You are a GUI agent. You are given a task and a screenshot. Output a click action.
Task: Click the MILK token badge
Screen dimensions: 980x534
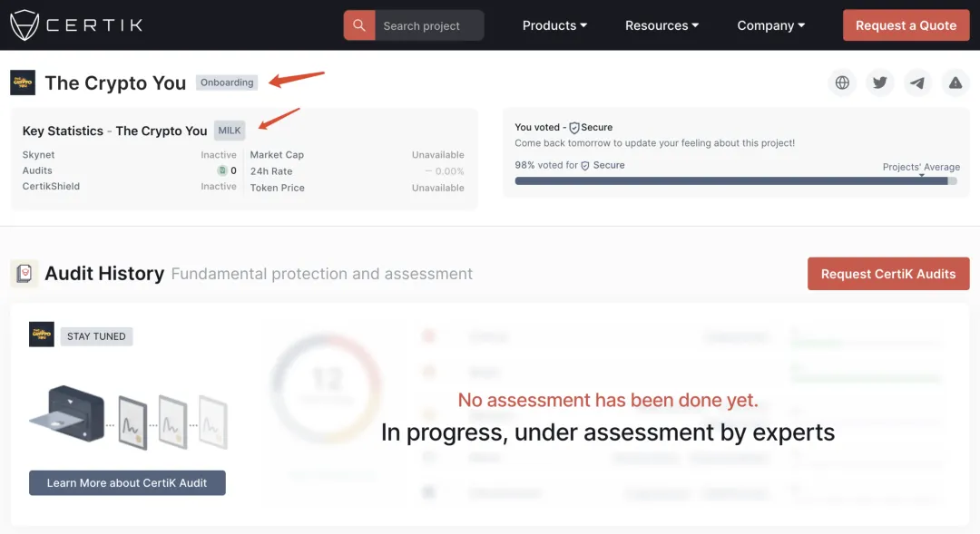click(230, 131)
